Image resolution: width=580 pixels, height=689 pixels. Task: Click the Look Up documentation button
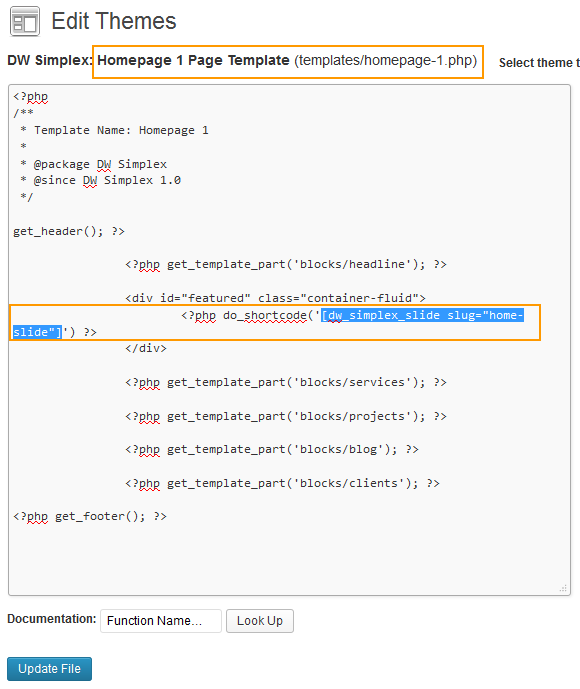click(x=260, y=620)
